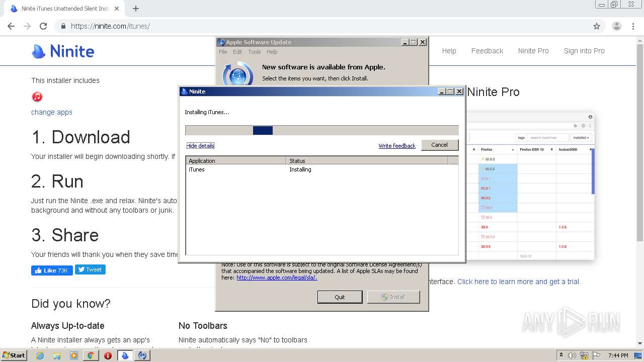Reload the page with the browser refresh icon

pos(43,26)
